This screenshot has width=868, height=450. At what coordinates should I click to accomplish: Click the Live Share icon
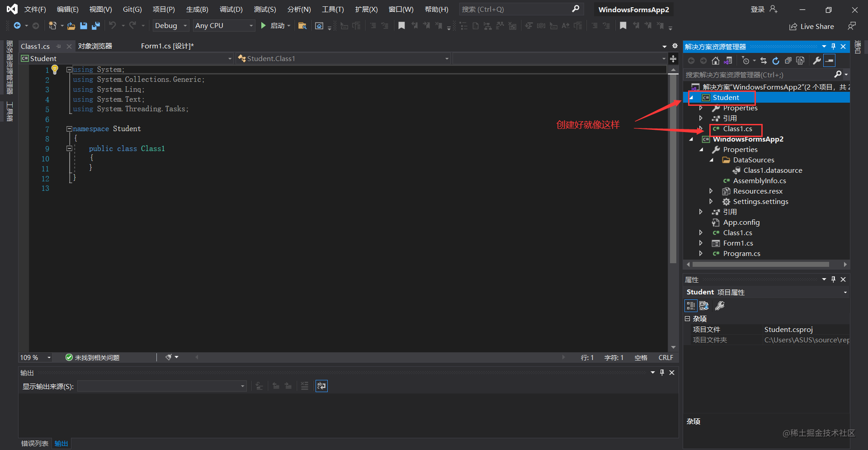(x=793, y=27)
